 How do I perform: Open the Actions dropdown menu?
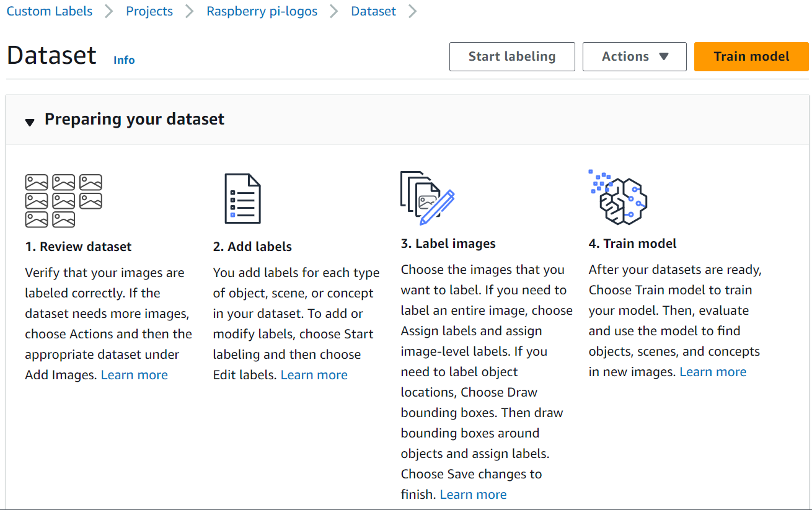click(635, 56)
